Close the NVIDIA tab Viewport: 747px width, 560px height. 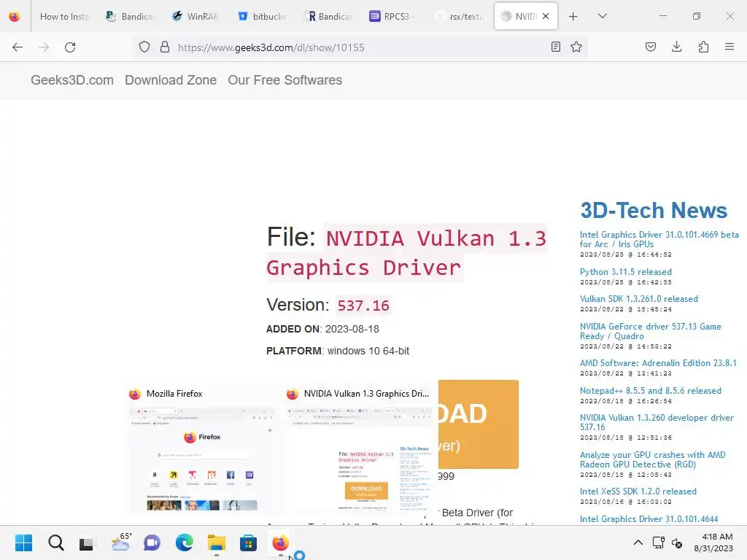coord(546,16)
